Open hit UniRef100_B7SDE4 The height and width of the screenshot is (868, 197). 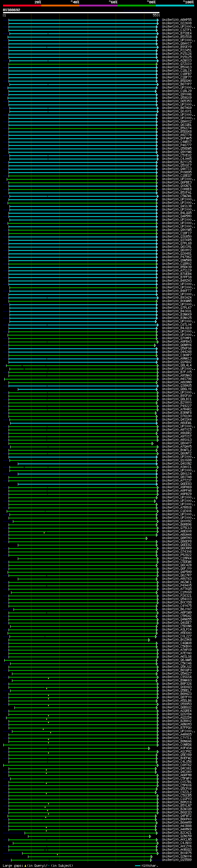click(x=177, y=33)
